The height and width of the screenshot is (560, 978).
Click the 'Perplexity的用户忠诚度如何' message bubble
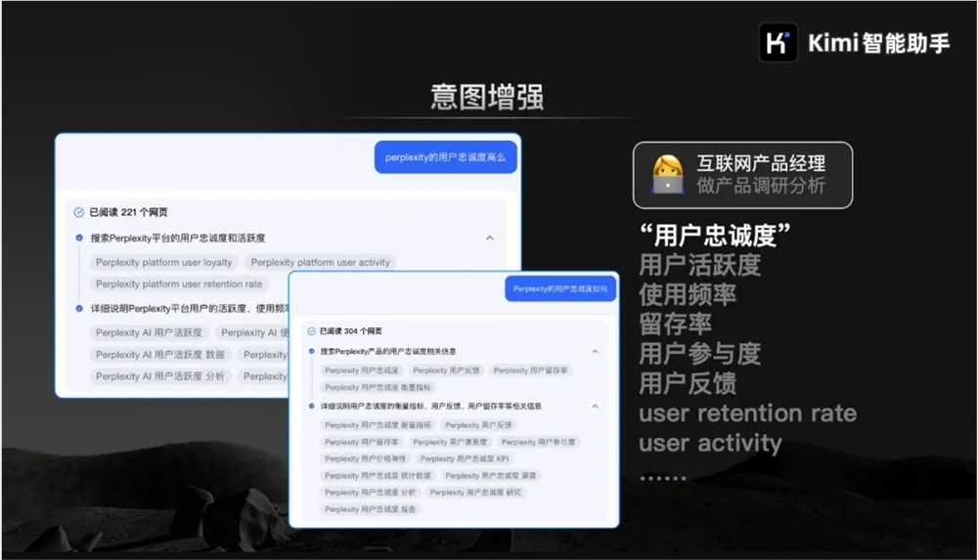[x=560, y=289]
